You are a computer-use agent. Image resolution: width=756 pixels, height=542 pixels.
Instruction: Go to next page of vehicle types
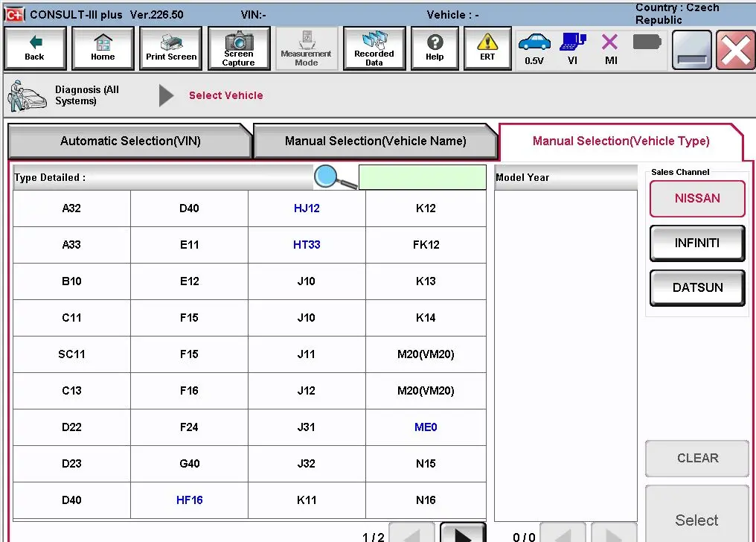tap(463, 532)
